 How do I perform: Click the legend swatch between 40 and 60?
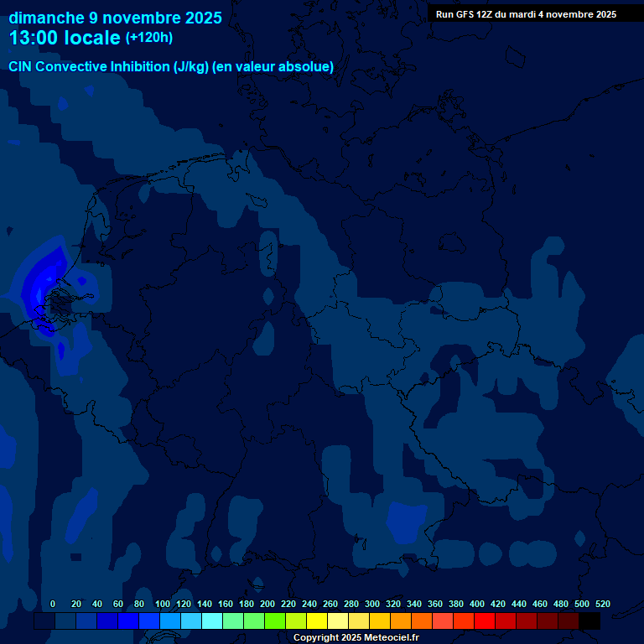tap(107, 621)
